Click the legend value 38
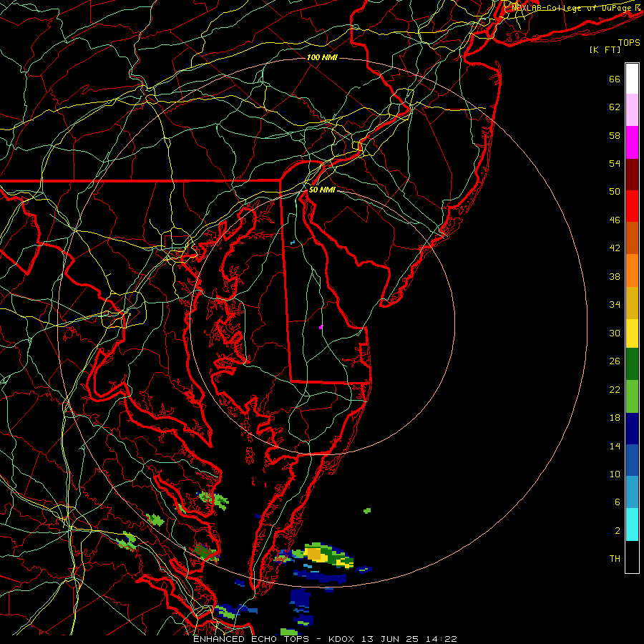 click(x=615, y=276)
